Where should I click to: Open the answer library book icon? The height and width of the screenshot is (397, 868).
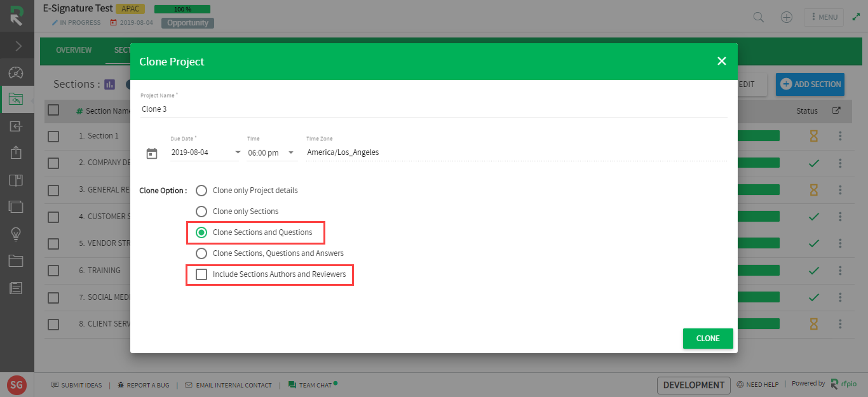click(x=17, y=180)
